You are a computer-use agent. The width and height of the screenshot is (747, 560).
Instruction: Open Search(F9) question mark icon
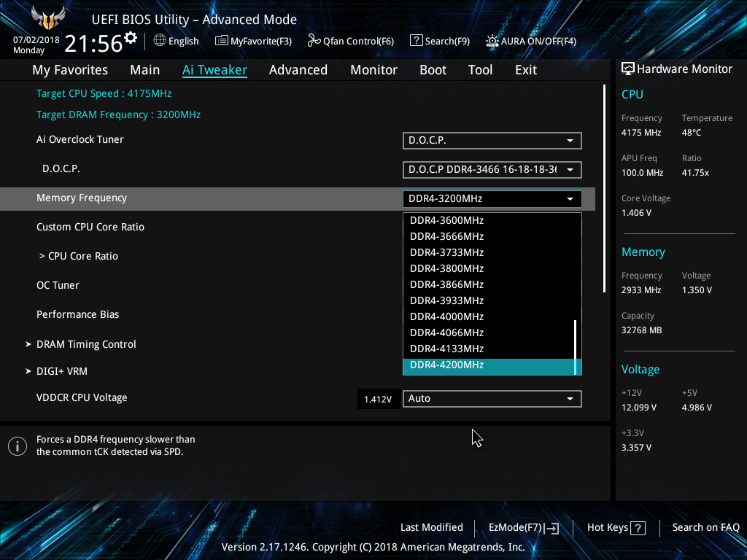[x=416, y=41]
